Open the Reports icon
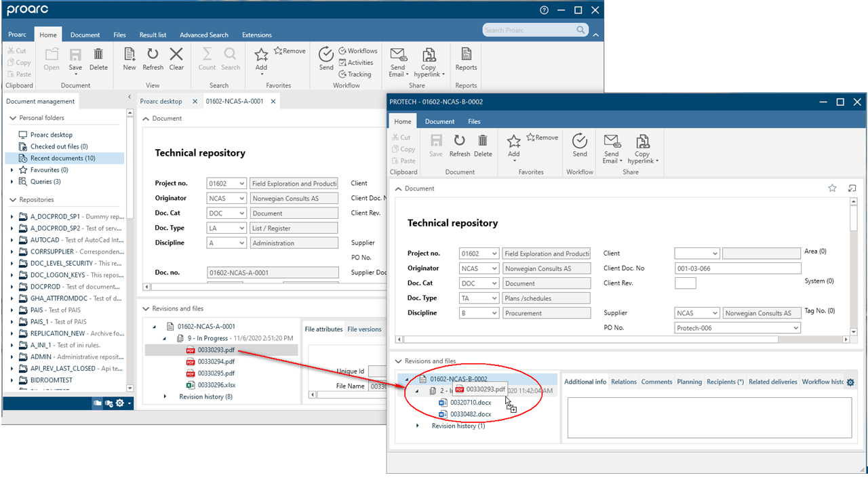Screen dimensions: 868x488 coord(466,60)
